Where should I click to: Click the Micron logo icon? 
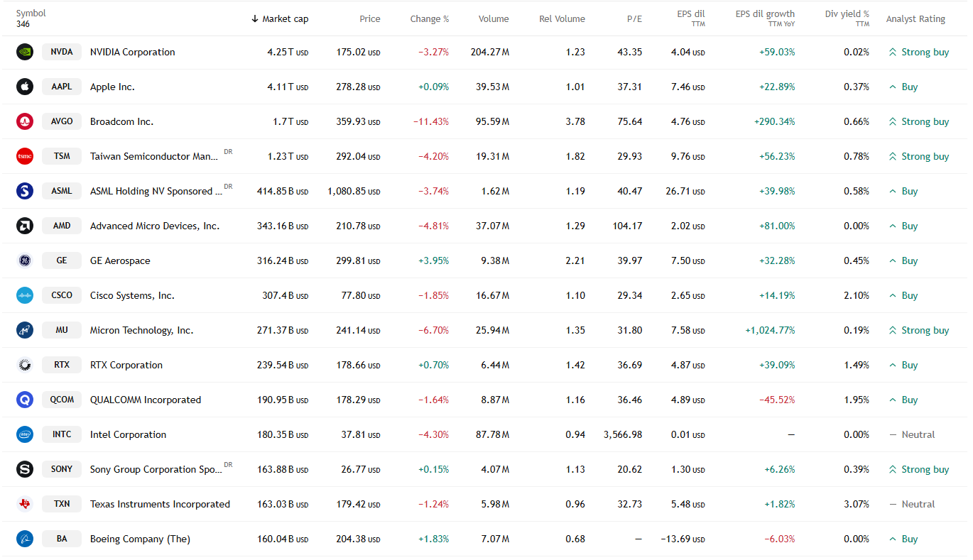tap(25, 330)
